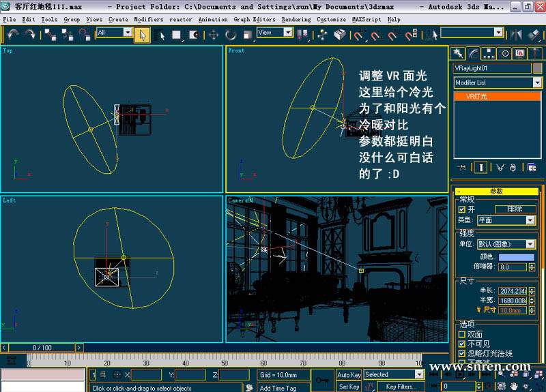Viewport: 546px width, 392px height.
Task: Open the 单位 默认(图象) units dropdown
Action: pos(506,244)
